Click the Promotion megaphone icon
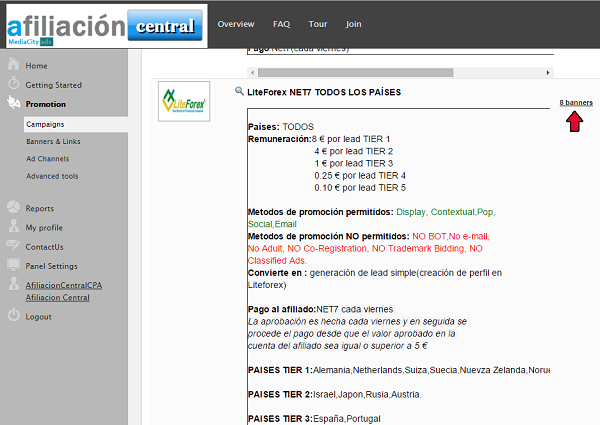Screen dimensions: 600x425 (13, 103)
